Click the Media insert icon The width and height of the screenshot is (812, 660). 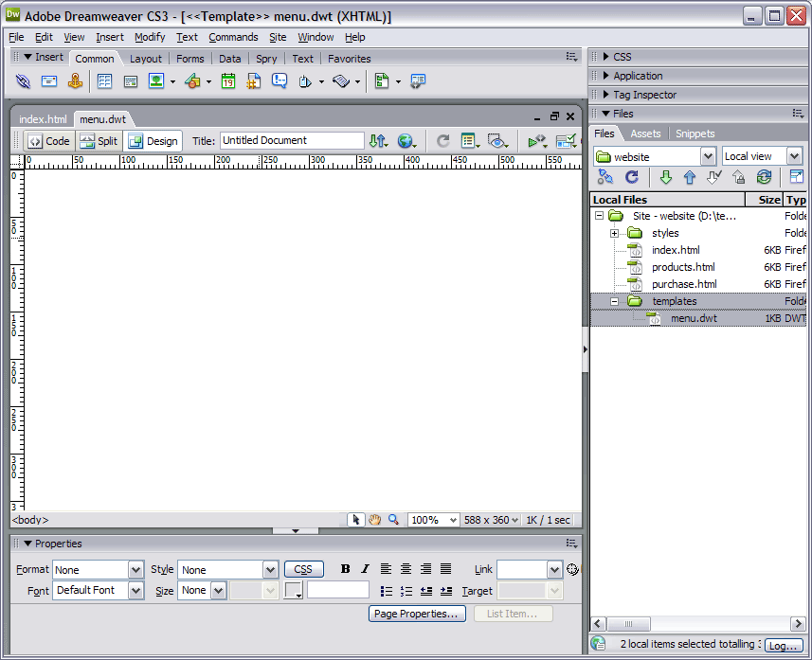(x=192, y=81)
